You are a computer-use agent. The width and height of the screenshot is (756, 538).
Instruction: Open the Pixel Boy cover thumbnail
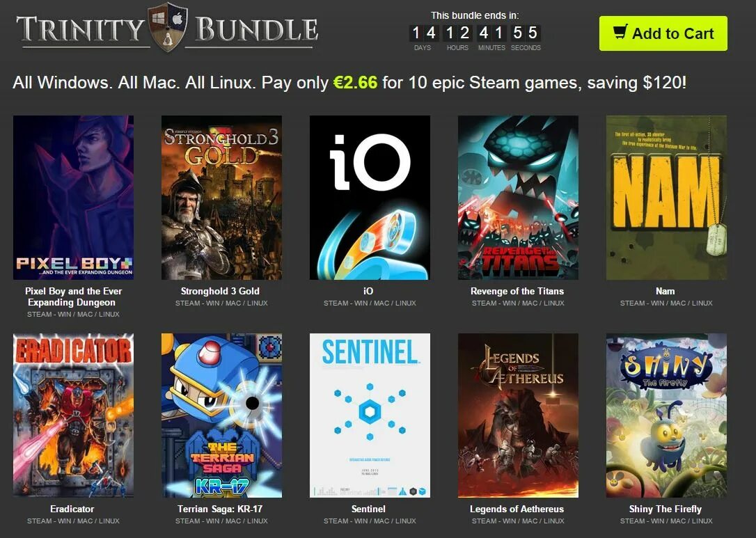(73, 197)
